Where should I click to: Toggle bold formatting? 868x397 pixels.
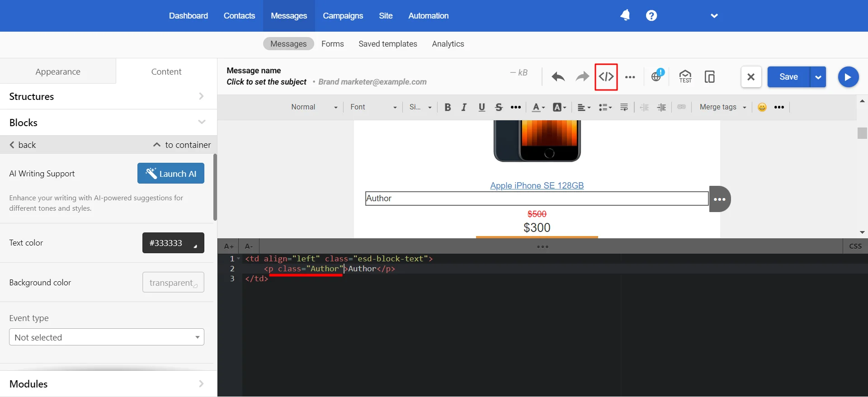point(448,107)
